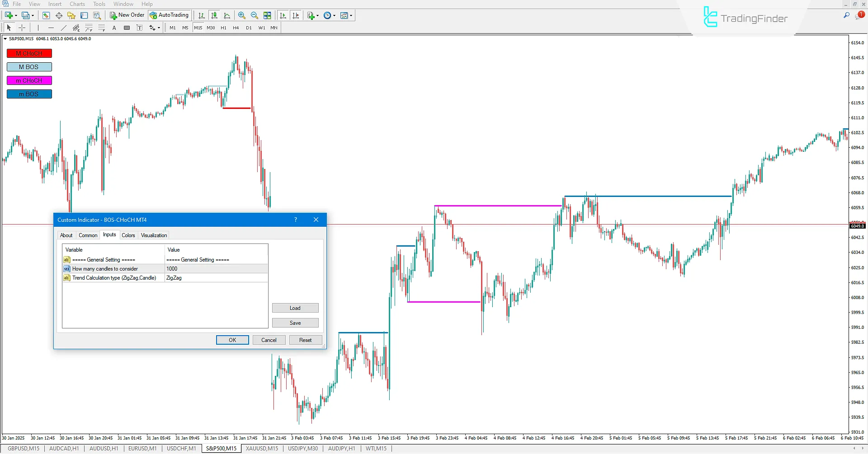Zoom in on the chart
Viewport: 868px width, 454px height.
(x=242, y=15)
